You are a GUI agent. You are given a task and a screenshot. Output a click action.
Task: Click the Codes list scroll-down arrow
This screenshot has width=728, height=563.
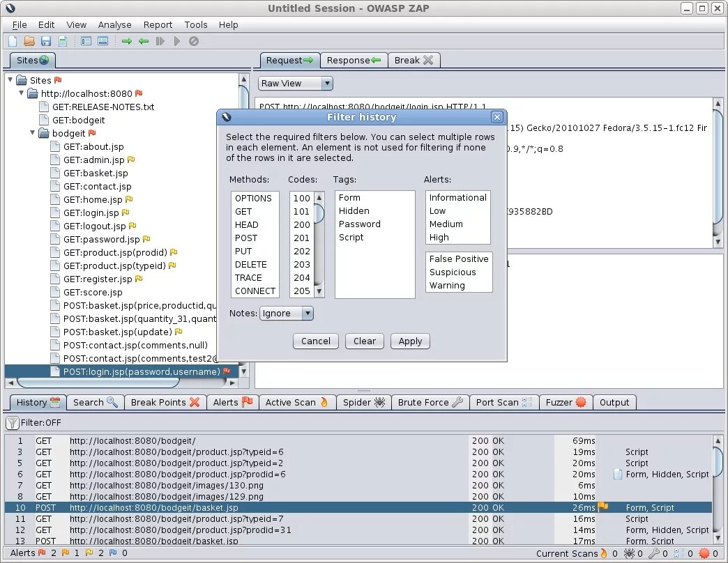319,291
